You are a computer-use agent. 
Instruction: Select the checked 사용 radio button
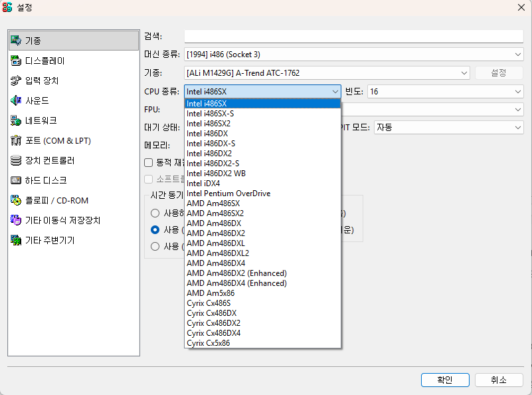155,229
